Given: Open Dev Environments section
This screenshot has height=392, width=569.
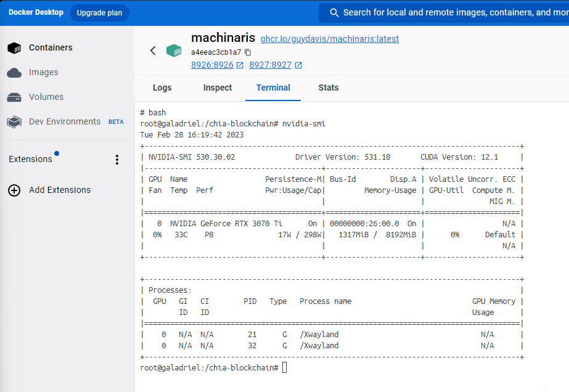Looking at the screenshot, I should point(65,121).
